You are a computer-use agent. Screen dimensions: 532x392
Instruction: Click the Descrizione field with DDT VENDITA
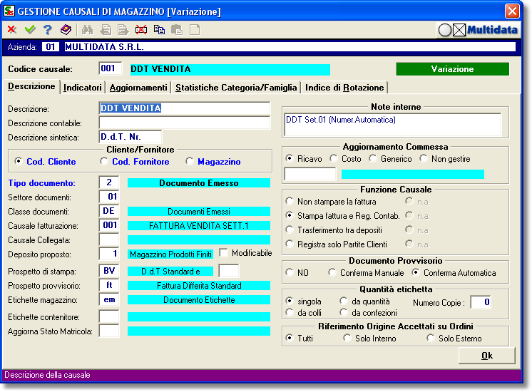[185, 108]
